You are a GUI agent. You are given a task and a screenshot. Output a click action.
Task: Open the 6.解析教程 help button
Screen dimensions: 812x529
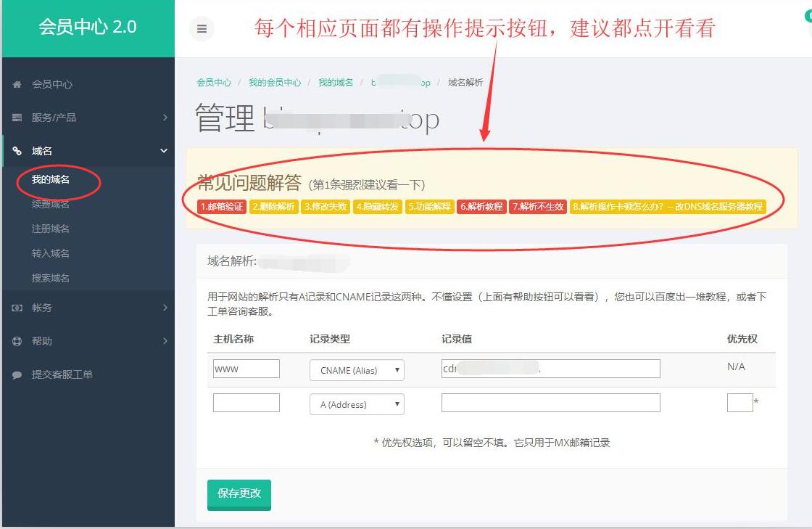[x=481, y=207]
